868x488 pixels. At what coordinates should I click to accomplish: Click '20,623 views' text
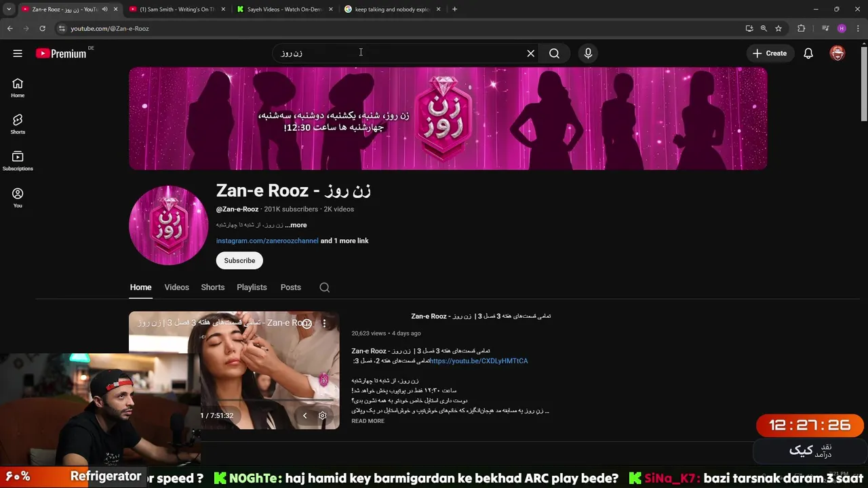click(368, 333)
